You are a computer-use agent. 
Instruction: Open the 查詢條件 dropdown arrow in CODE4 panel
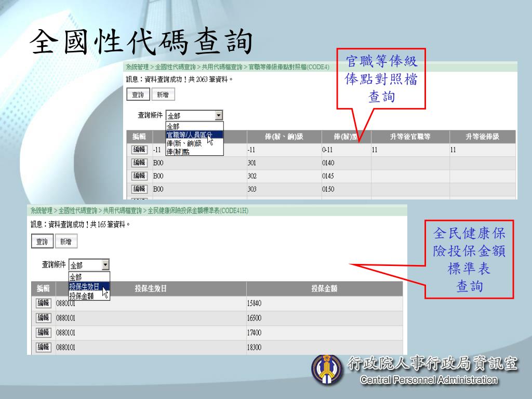(219, 115)
